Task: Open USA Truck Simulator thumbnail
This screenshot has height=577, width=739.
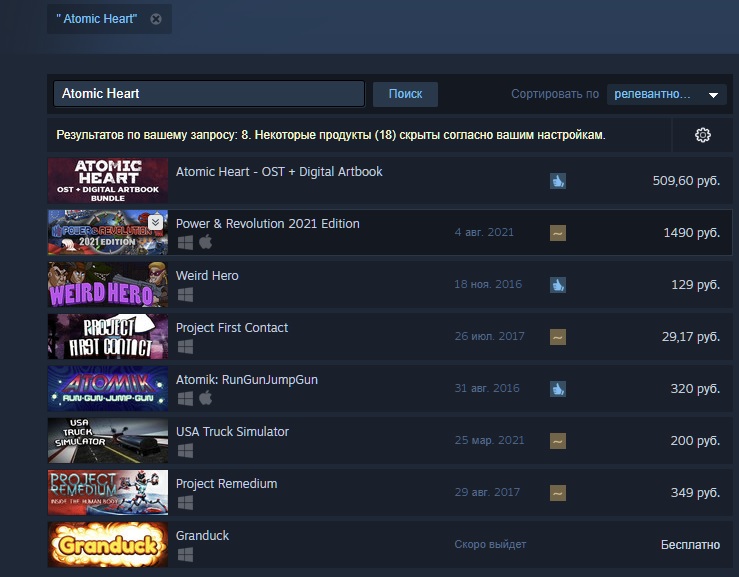Action: click(108, 440)
